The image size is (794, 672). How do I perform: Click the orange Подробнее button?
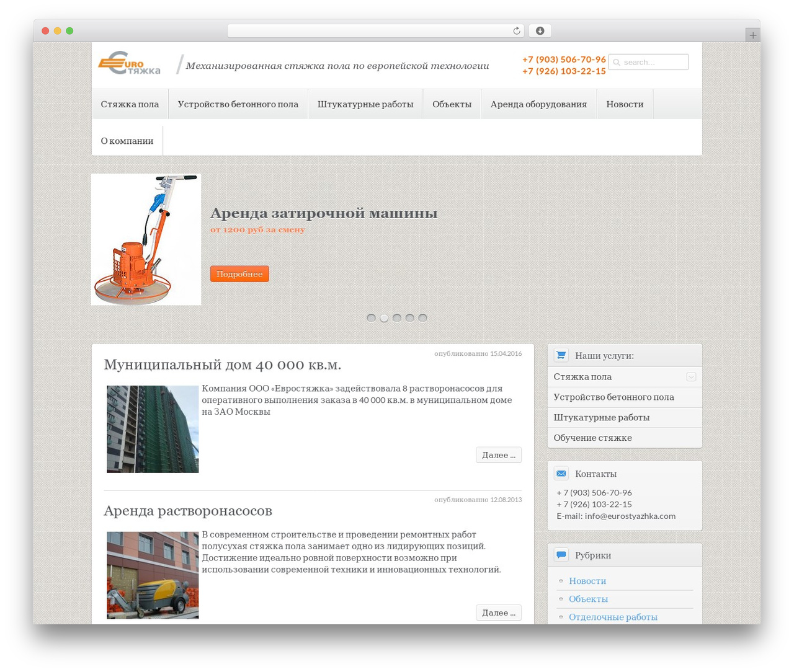click(x=239, y=274)
